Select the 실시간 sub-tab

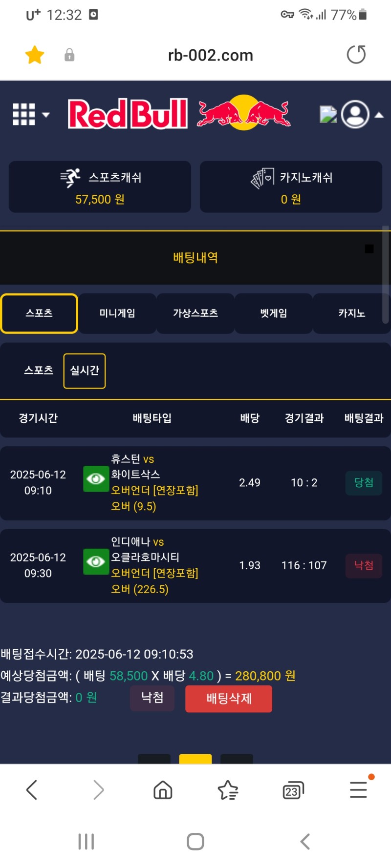coord(85,371)
